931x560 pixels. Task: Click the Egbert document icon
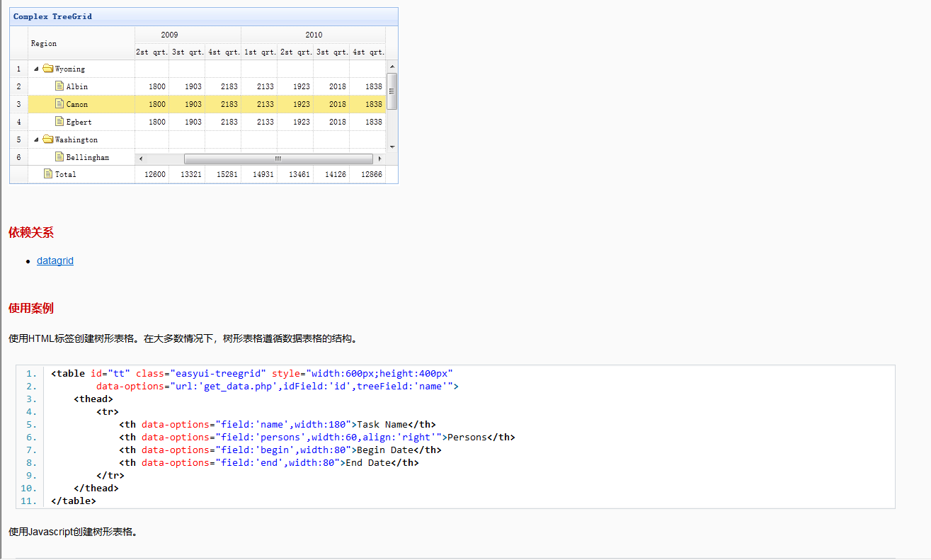coord(59,121)
